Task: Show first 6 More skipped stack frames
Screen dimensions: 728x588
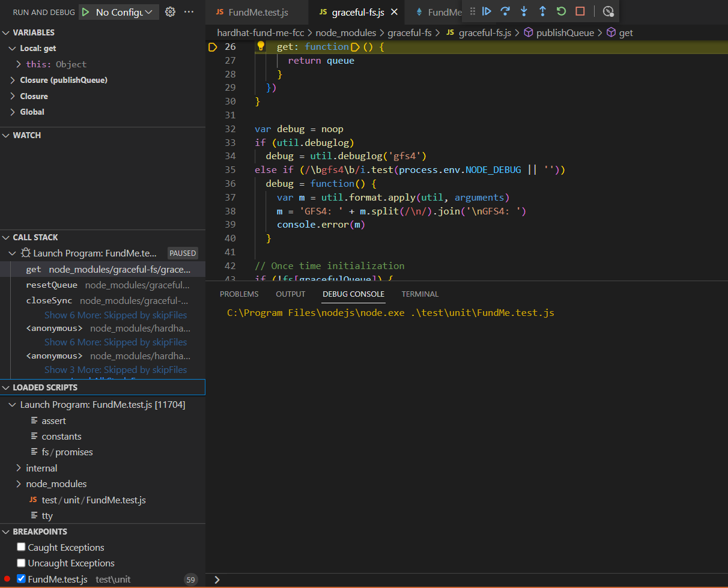Action: point(115,315)
